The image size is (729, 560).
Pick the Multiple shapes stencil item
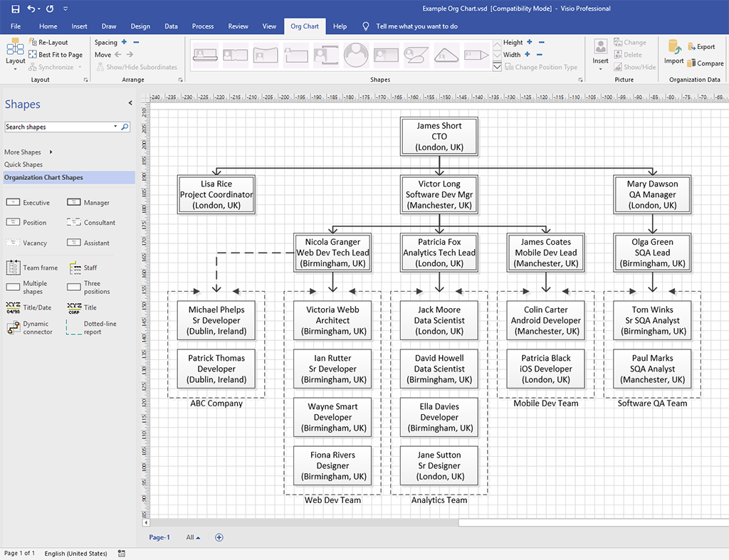(x=26, y=287)
